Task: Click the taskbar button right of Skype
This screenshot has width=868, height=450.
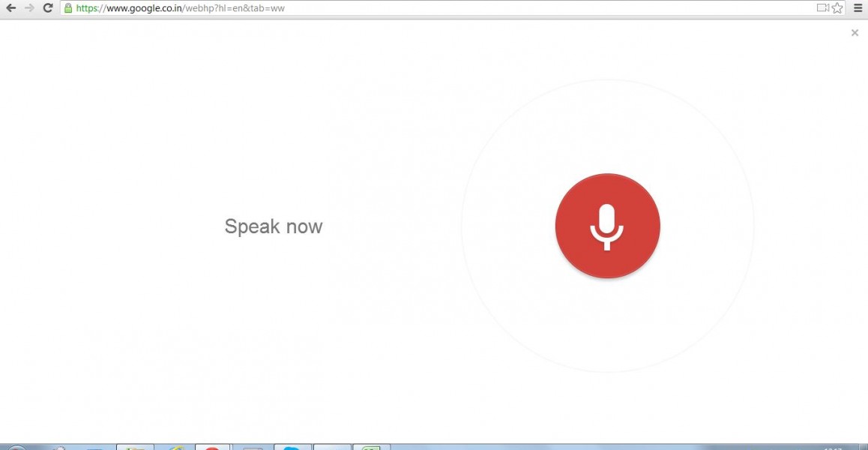Action: pos(332,448)
